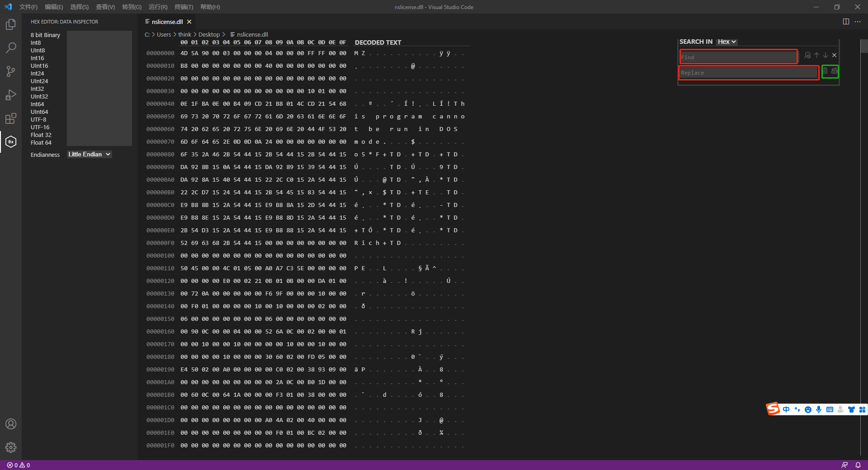Open the Sogou toolbox grid icon
This screenshot has width=868, height=470.
[x=862, y=409]
